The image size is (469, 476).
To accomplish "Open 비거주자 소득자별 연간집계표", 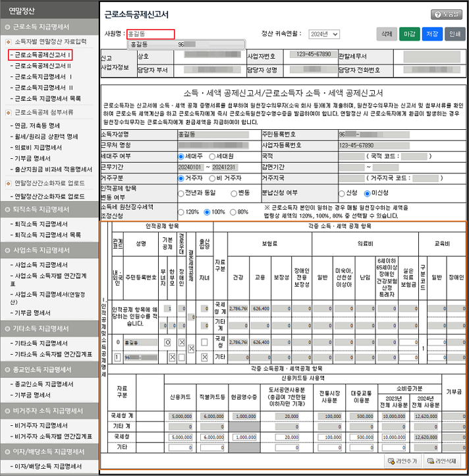I will click(x=53, y=436).
